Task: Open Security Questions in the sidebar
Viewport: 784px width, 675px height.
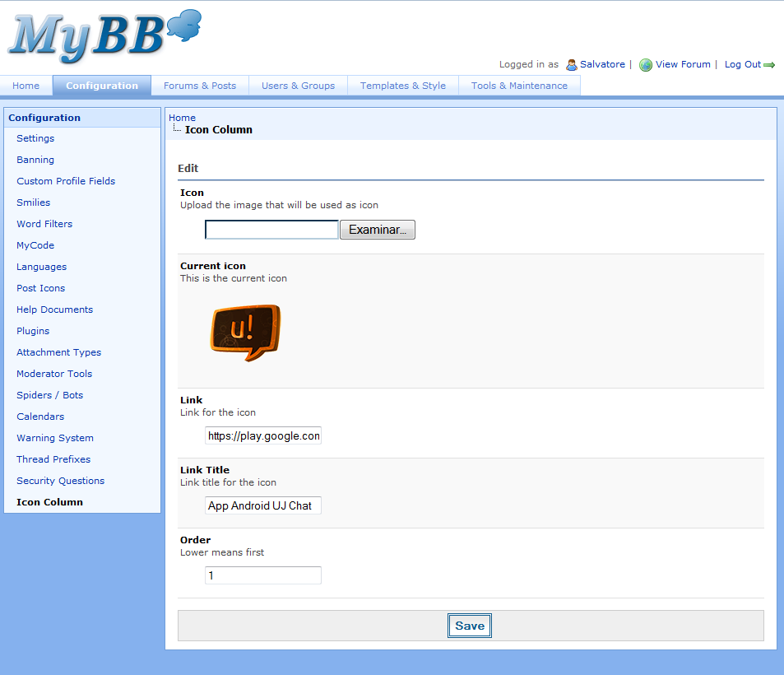Action: click(61, 481)
